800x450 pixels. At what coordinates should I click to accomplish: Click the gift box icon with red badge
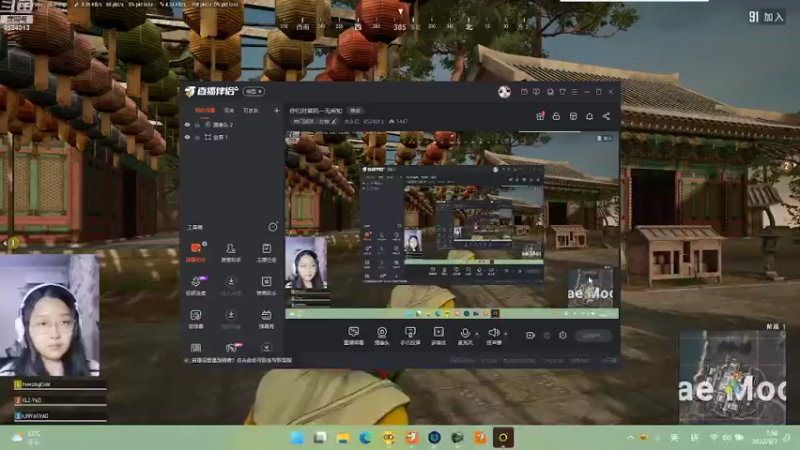[540, 116]
